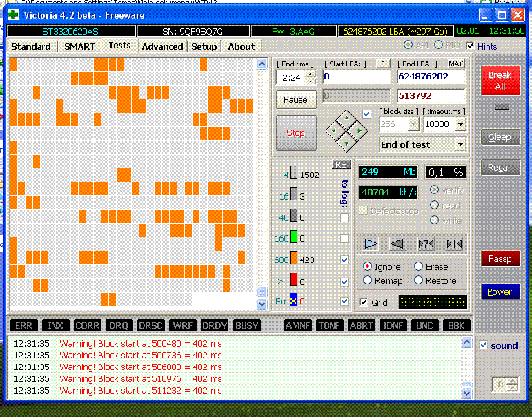The image size is (532, 417).
Task: Click scroll-down arrow of the block map
Action: (x=262, y=304)
